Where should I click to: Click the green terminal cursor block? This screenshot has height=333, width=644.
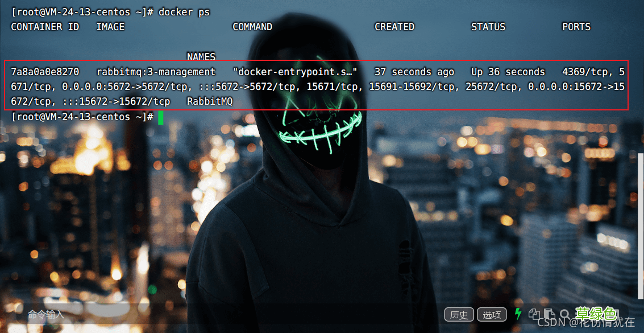161,117
